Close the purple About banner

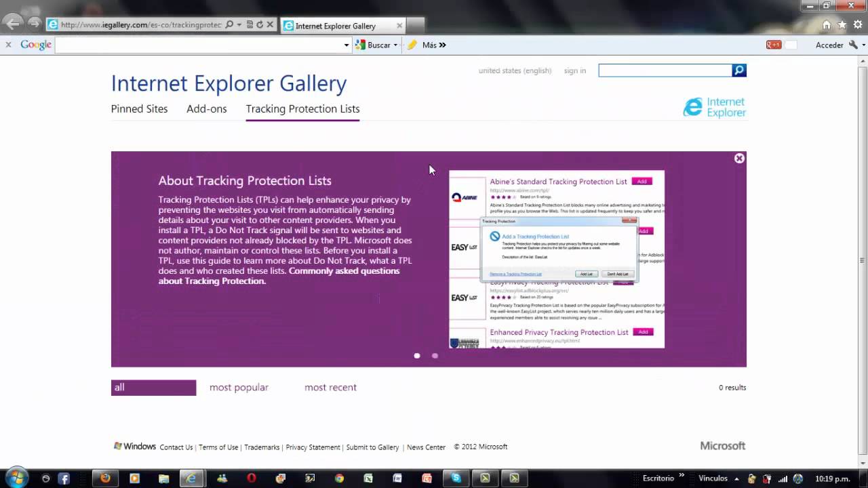739,158
